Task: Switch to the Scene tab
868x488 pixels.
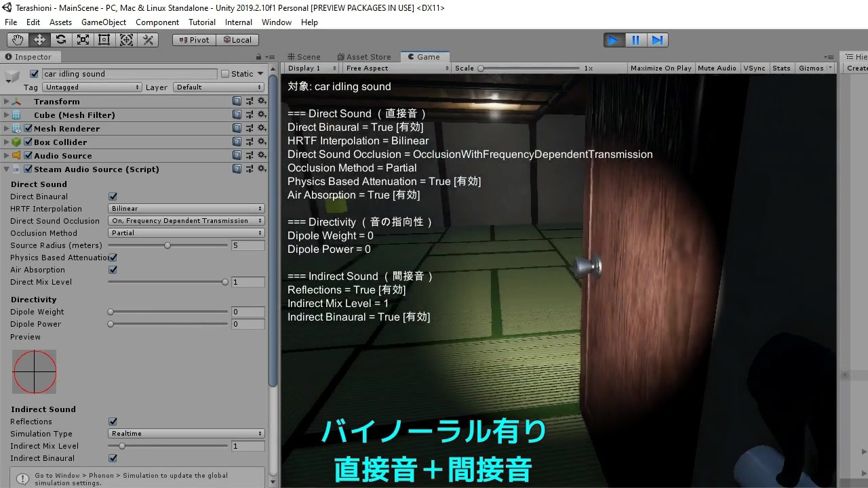Action: [304, 56]
